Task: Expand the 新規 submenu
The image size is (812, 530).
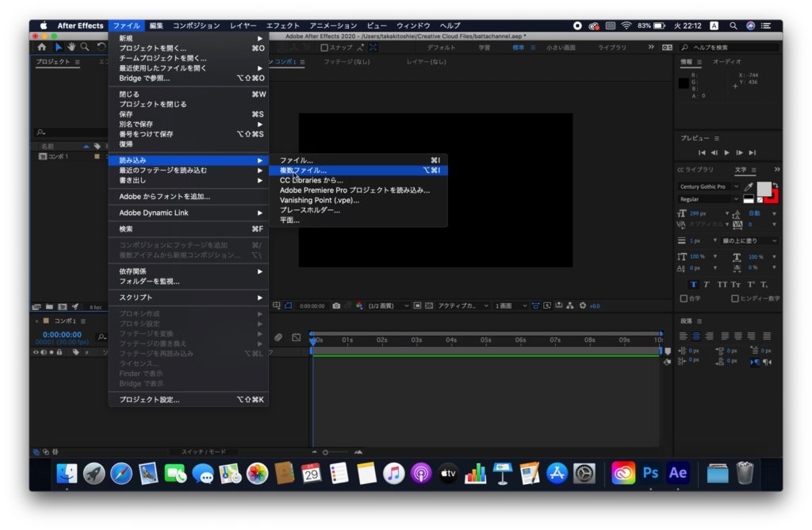Action: click(189, 38)
